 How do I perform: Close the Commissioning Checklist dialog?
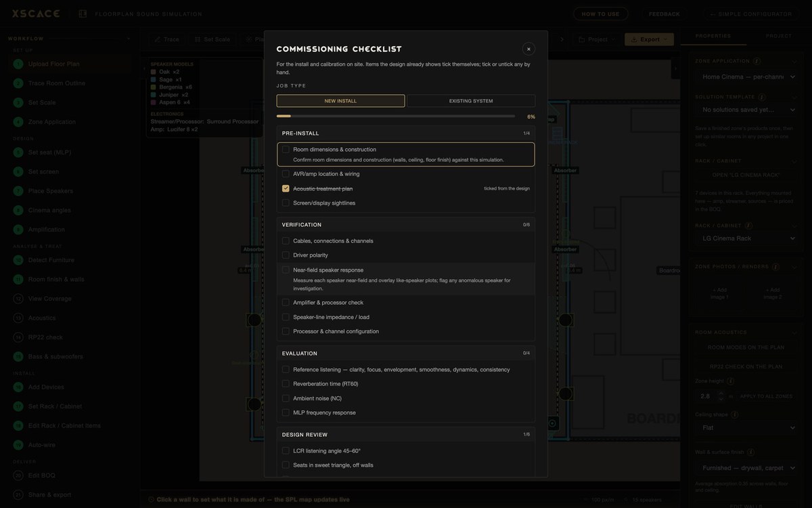pyautogui.click(x=528, y=49)
